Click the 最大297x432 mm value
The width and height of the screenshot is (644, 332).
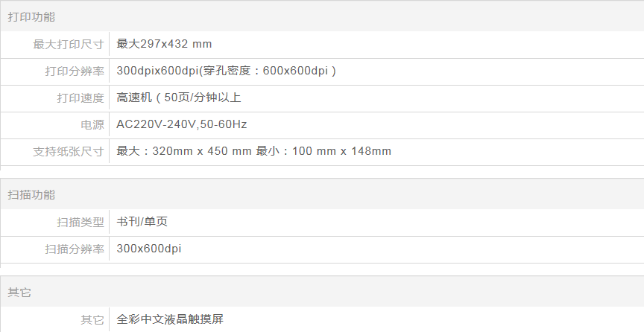click(x=164, y=44)
